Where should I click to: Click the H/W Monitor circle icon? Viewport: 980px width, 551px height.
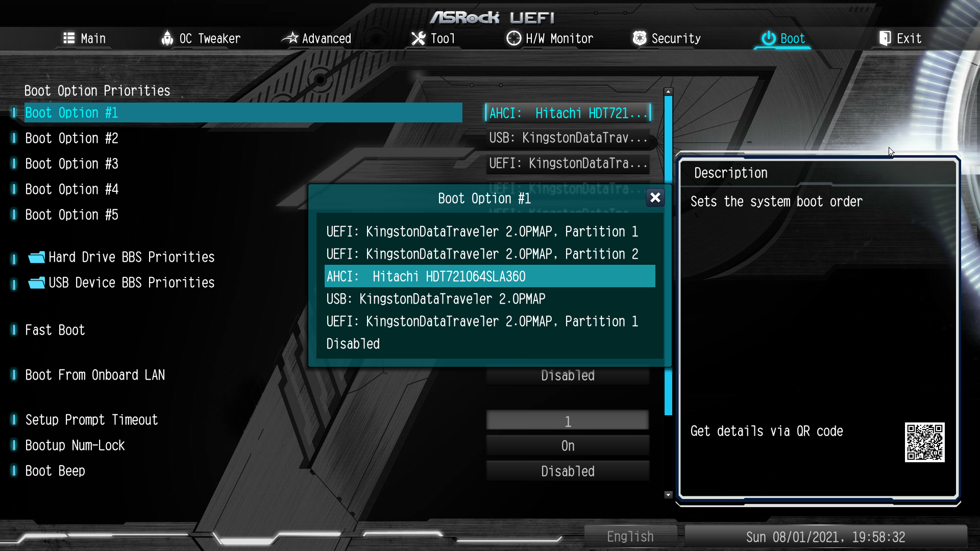(513, 38)
